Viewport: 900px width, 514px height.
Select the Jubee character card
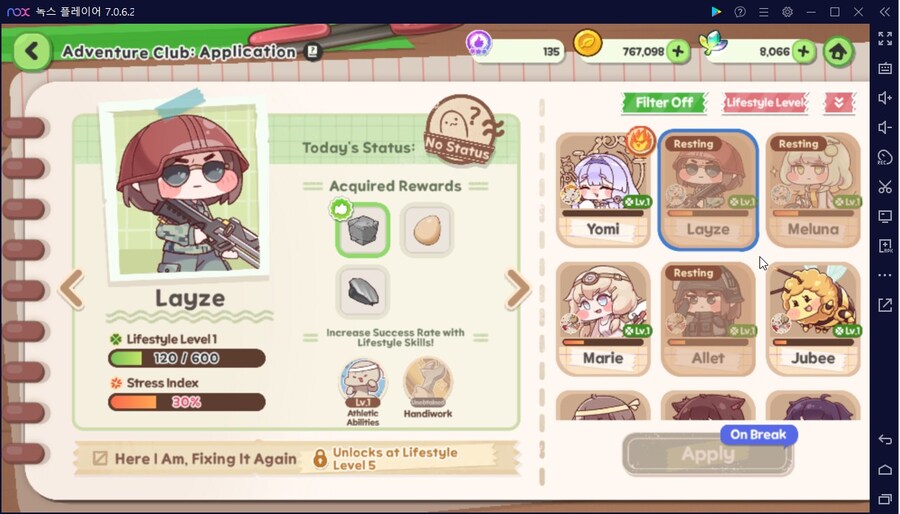[813, 319]
